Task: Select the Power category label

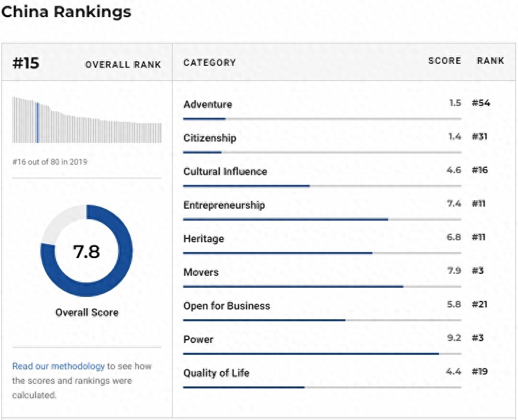Action: [198, 339]
